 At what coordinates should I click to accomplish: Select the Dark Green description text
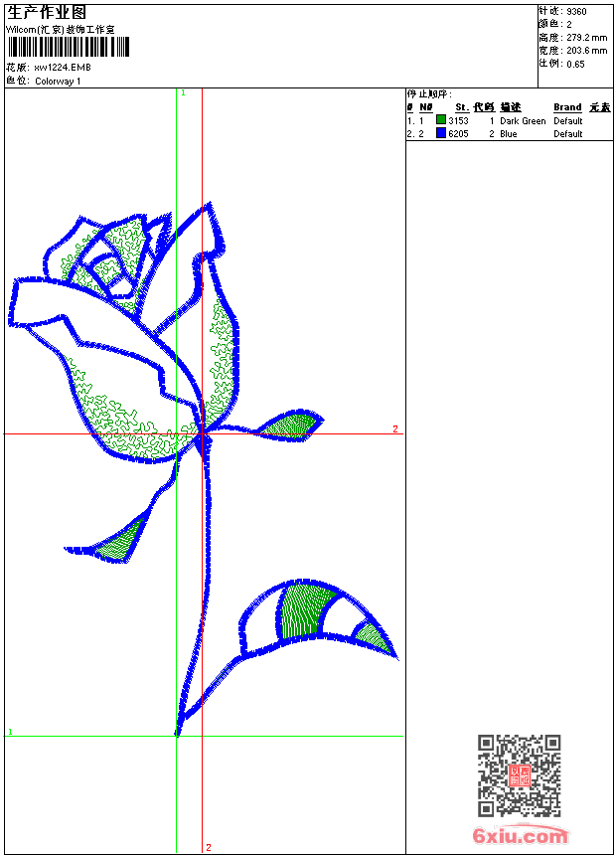point(523,121)
